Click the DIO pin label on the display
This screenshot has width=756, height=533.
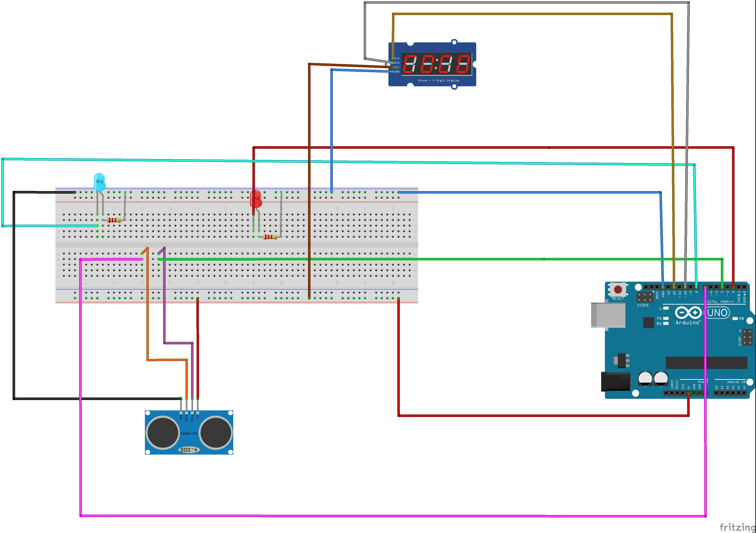coord(397,63)
